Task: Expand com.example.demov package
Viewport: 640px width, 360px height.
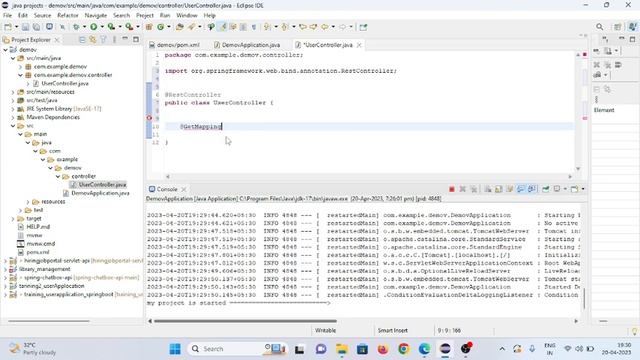Action: point(20,67)
